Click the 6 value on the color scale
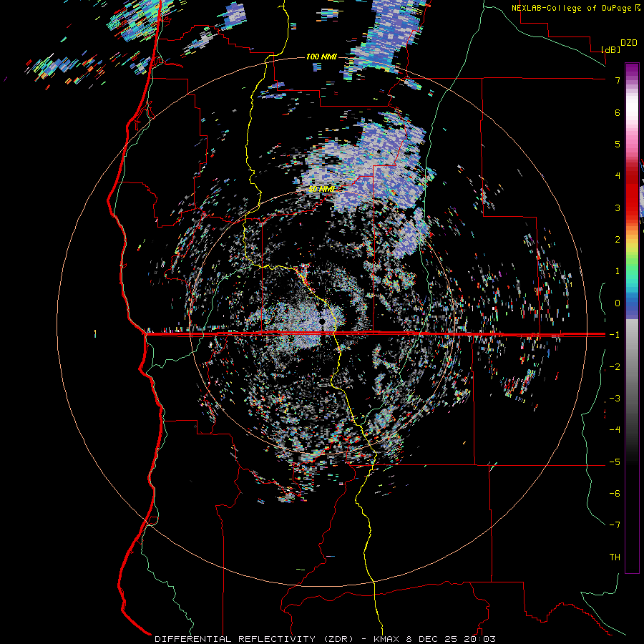Viewport: 644px width, 644px height. (618, 112)
